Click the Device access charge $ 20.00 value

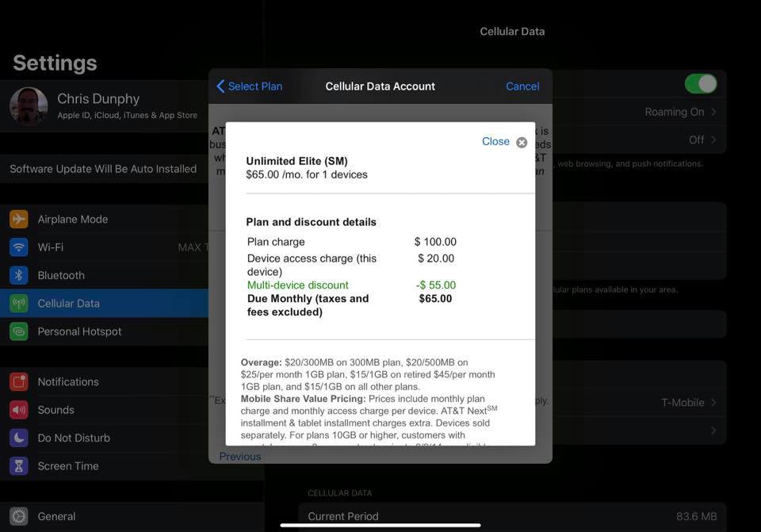tap(436, 258)
